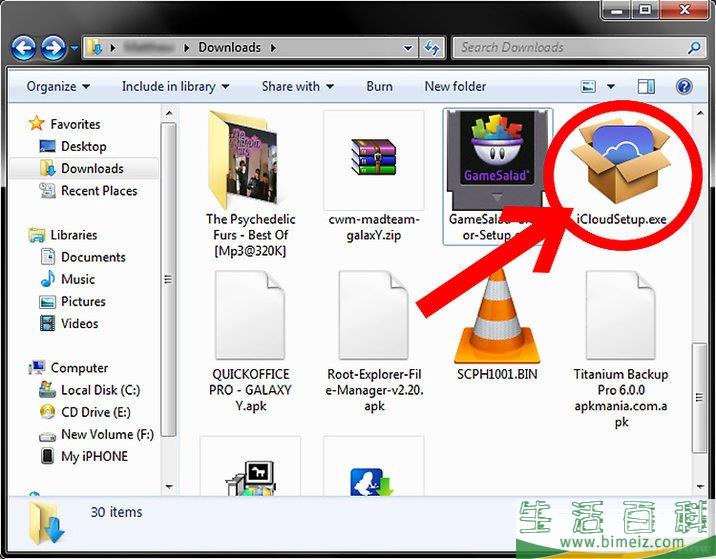The width and height of the screenshot is (716, 559).
Task: Click the iCloudSetup.exe file name
Action: coord(621,219)
